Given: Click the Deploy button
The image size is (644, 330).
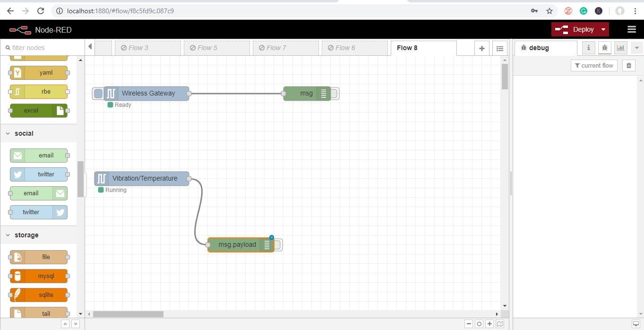Looking at the screenshot, I should pos(574,29).
